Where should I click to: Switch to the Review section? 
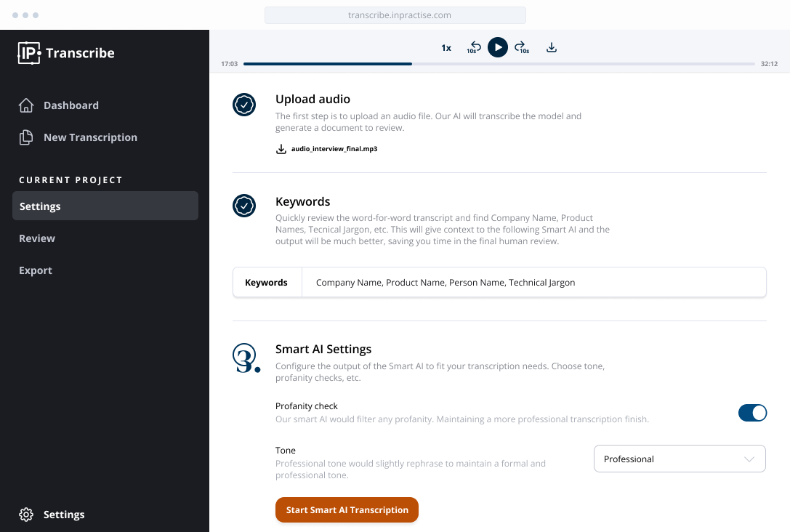tap(37, 238)
